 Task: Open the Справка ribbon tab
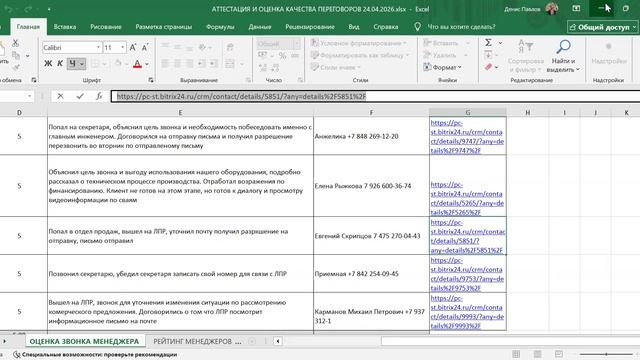tap(386, 27)
